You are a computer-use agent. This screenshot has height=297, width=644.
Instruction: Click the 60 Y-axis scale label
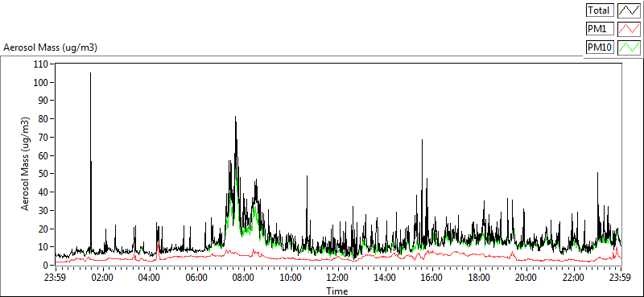tap(44, 155)
